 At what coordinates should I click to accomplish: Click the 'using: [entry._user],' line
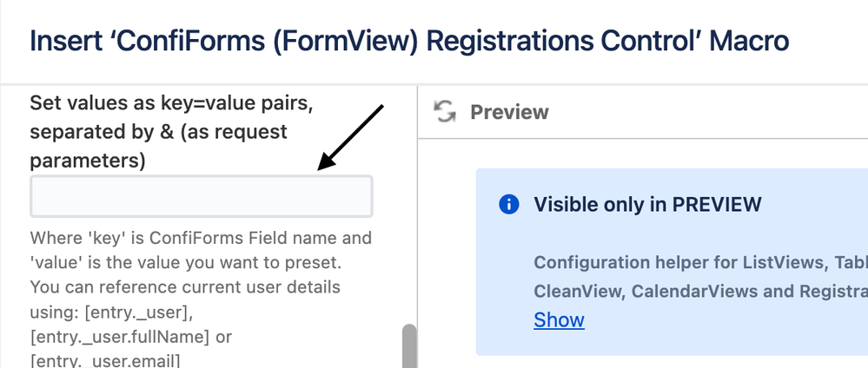pyautogui.click(x=111, y=312)
